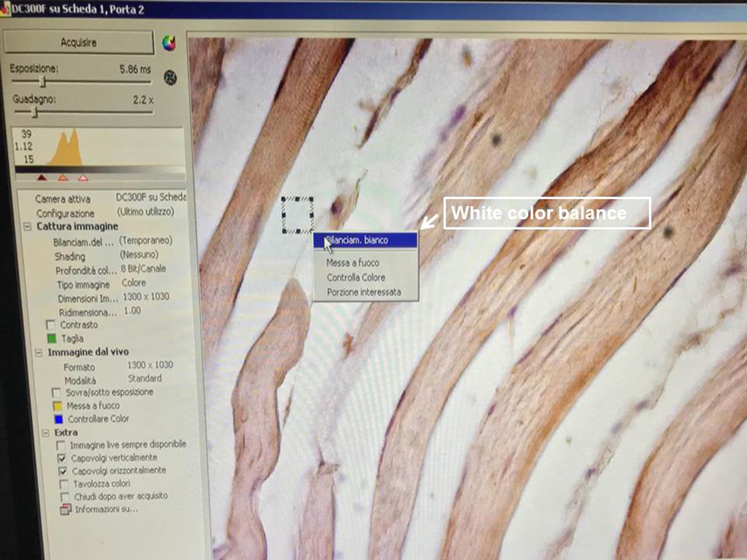Click Profondità col. value 8 Bit/Canale
Image resolution: width=747 pixels, height=560 pixels.
pyautogui.click(x=143, y=269)
